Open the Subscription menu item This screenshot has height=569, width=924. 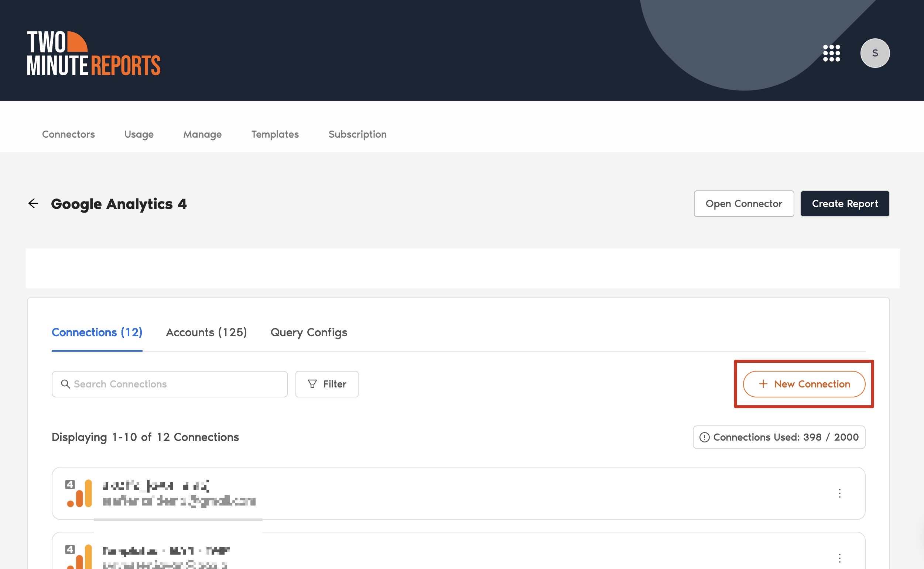tap(357, 134)
